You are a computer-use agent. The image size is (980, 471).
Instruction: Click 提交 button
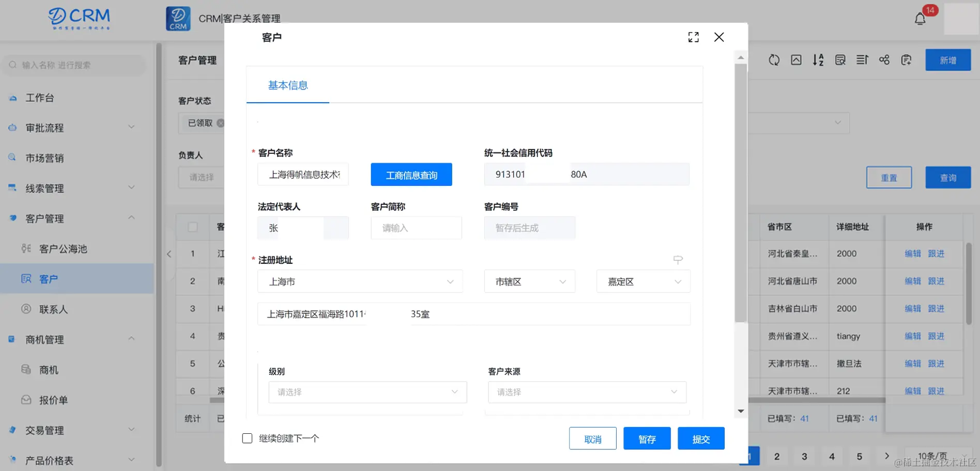coord(701,438)
